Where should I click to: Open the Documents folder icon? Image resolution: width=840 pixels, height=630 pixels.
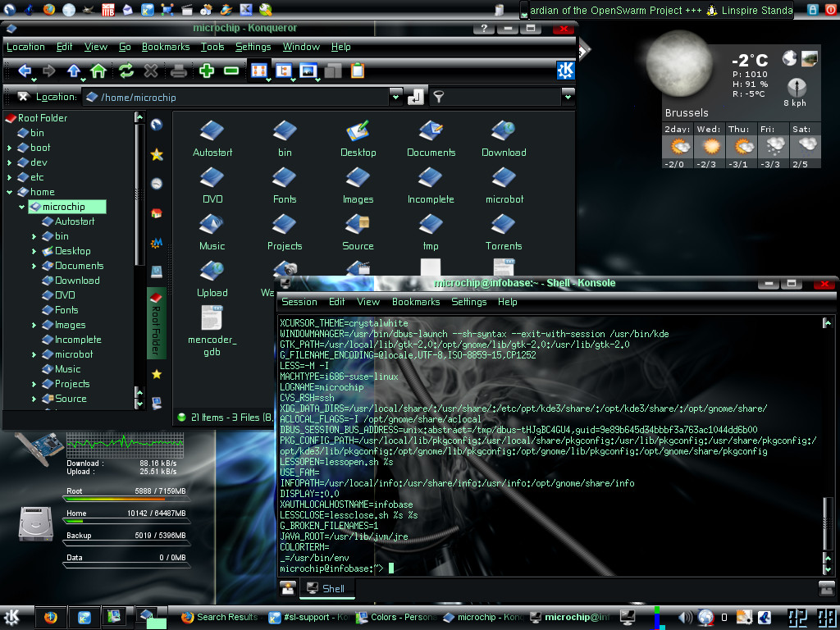click(x=431, y=139)
